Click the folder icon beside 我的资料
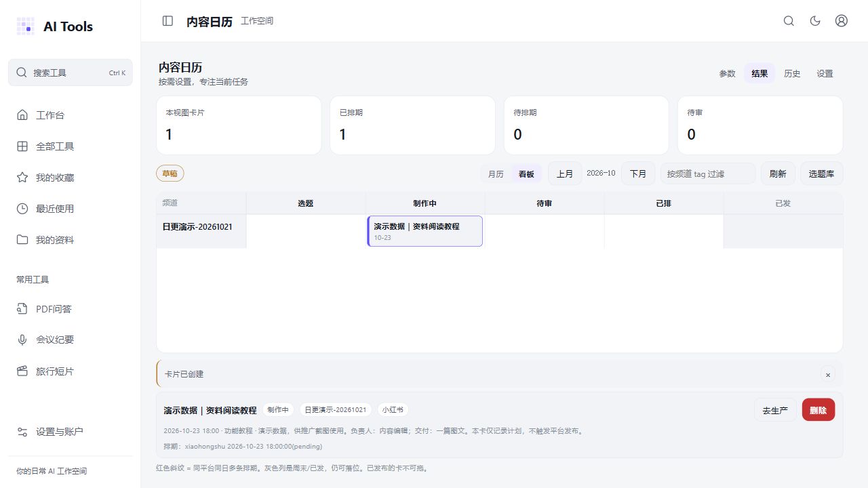This screenshot has height=488, width=868. (22, 240)
